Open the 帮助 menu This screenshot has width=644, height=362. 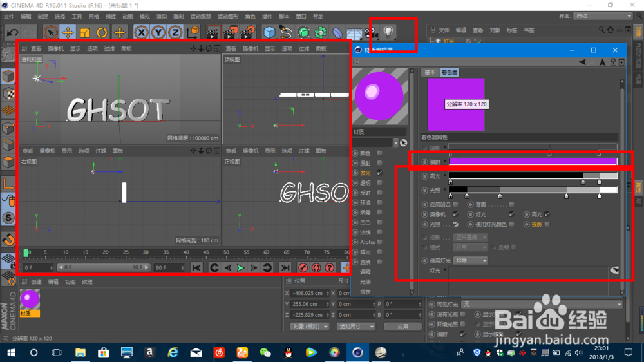pyautogui.click(x=318, y=17)
